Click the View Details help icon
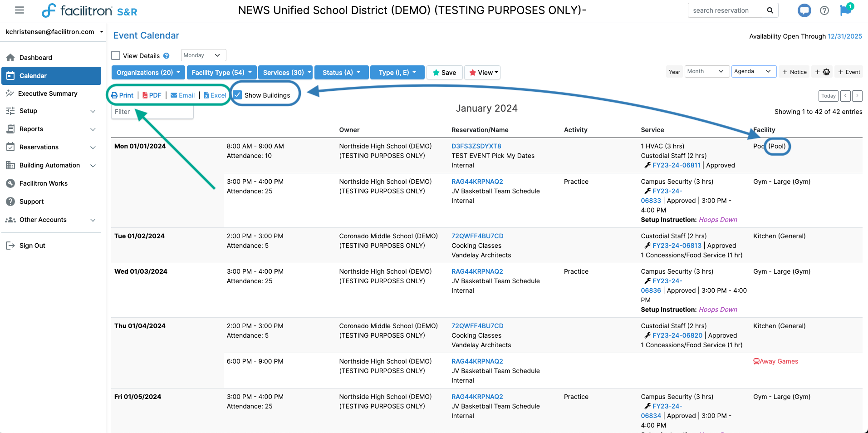The image size is (868, 433). [x=166, y=56]
